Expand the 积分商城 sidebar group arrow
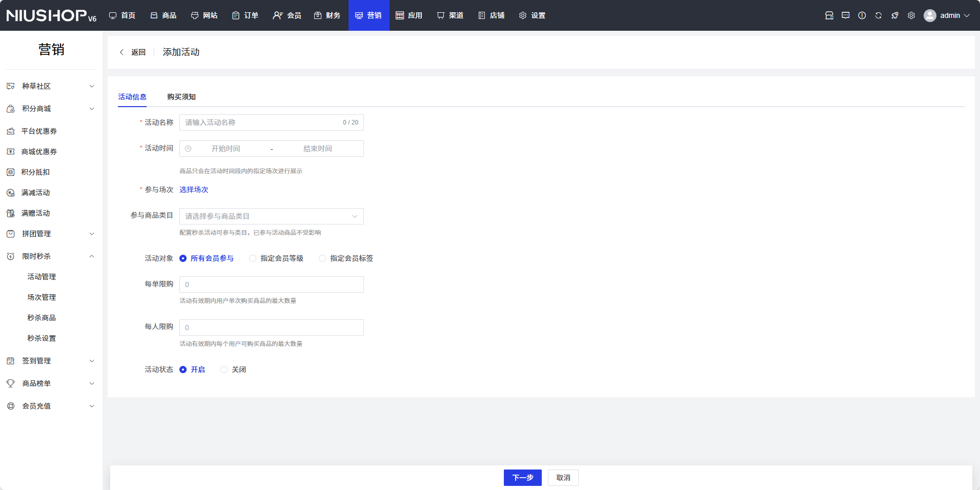Image resolution: width=980 pixels, height=490 pixels. click(x=92, y=109)
